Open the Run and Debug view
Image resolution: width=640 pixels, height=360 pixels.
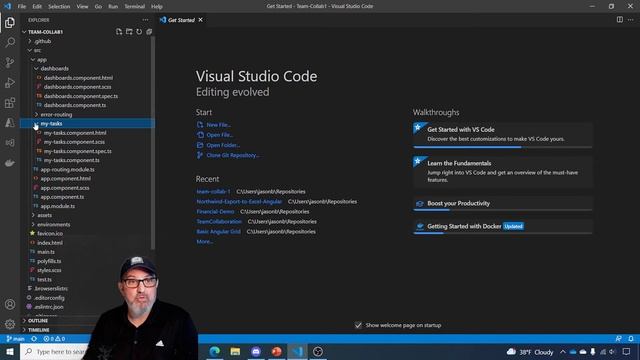pyautogui.click(x=10, y=82)
